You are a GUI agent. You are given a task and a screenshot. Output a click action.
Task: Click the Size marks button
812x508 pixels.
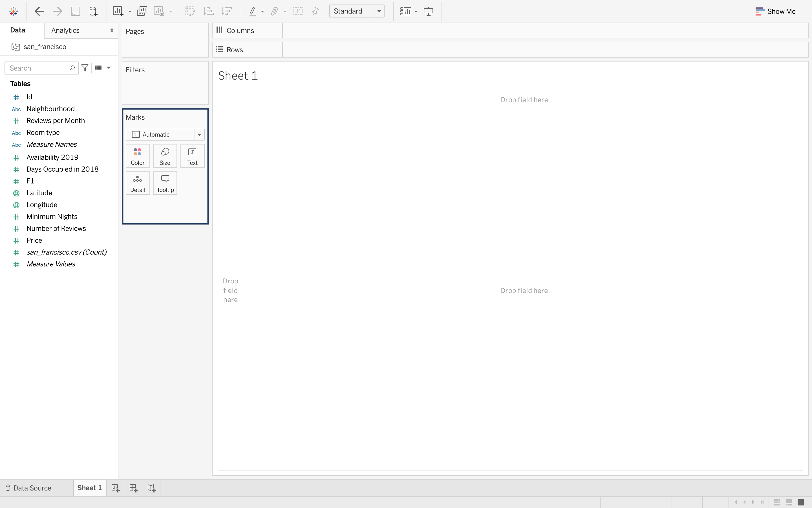coord(165,156)
